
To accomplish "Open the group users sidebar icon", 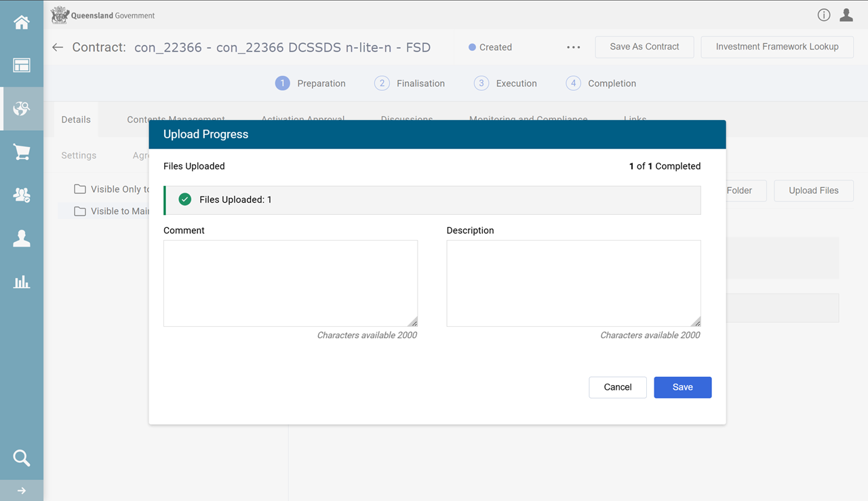I will tap(22, 195).
